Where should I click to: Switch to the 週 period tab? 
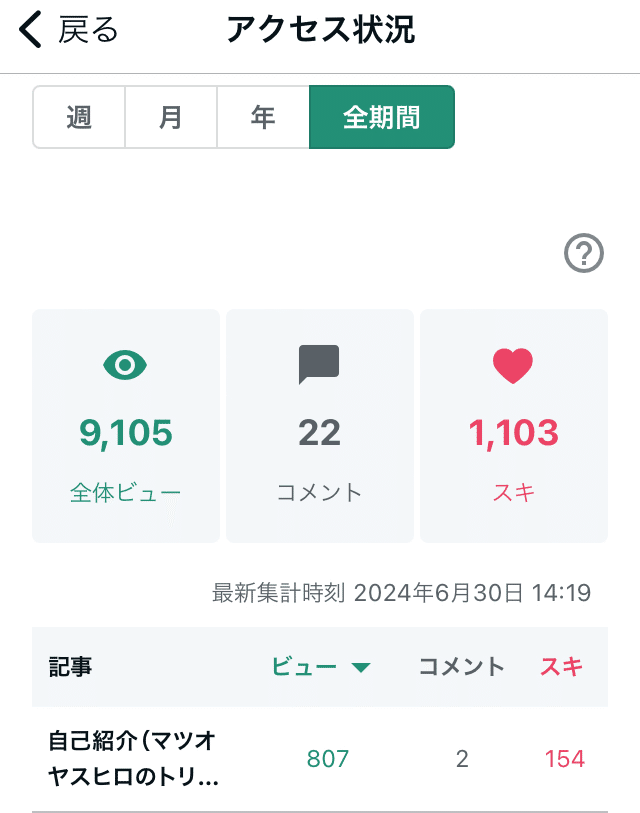pos(79,116)
